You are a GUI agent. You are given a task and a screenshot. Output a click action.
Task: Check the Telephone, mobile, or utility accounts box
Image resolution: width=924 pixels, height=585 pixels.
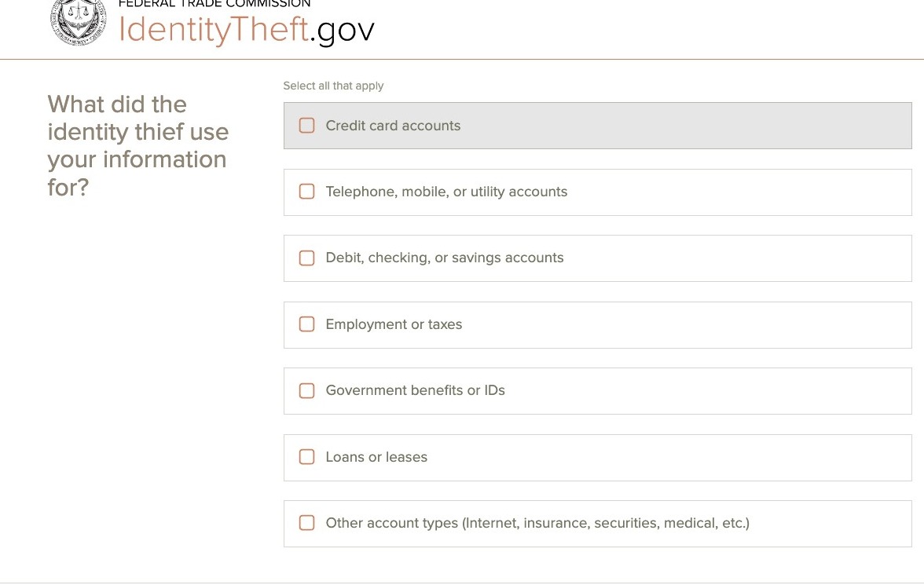(x=307, y=192)
